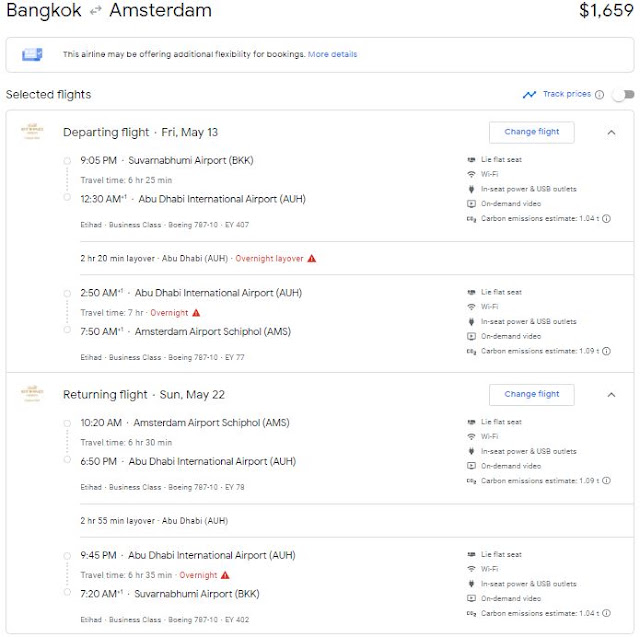Click warning icon next to Travel time 7 hr
640x637 pixels.
tap(196, 313)
